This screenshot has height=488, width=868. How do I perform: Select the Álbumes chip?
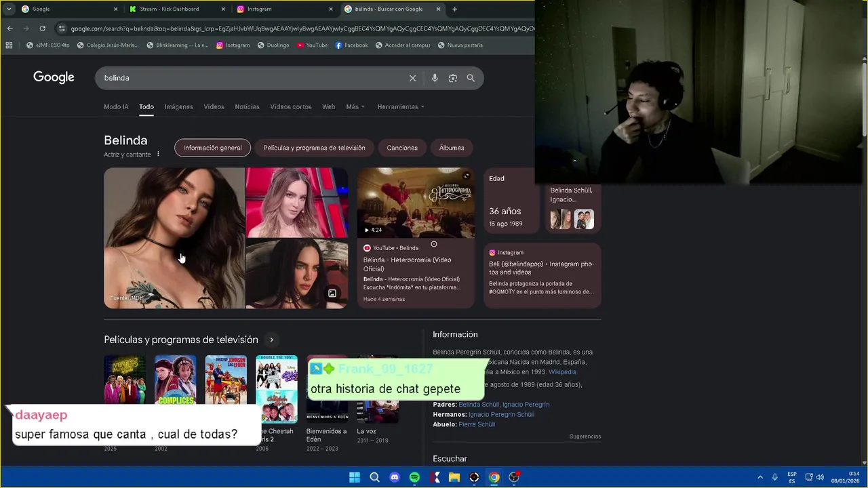coord(452,148)
